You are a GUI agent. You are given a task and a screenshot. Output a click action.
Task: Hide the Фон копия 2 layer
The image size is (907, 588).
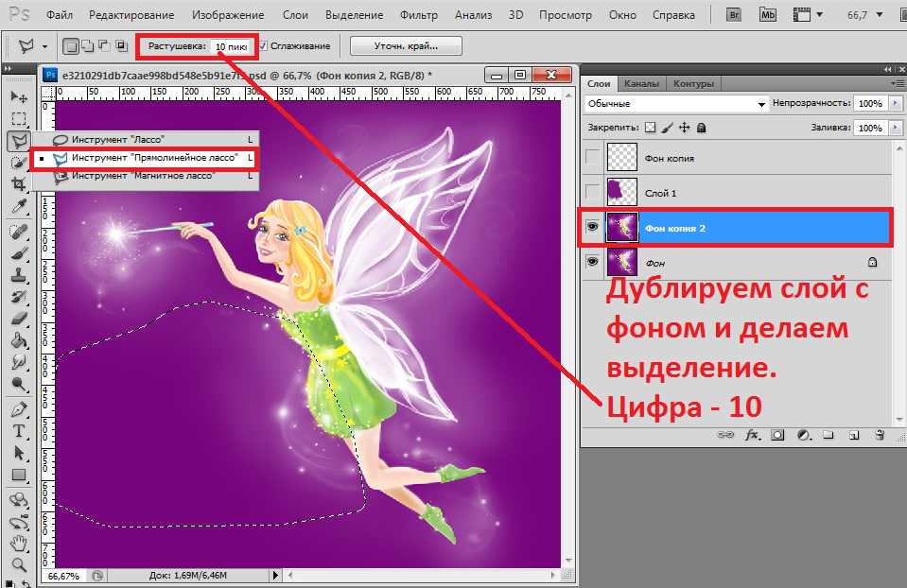point(593,228)
